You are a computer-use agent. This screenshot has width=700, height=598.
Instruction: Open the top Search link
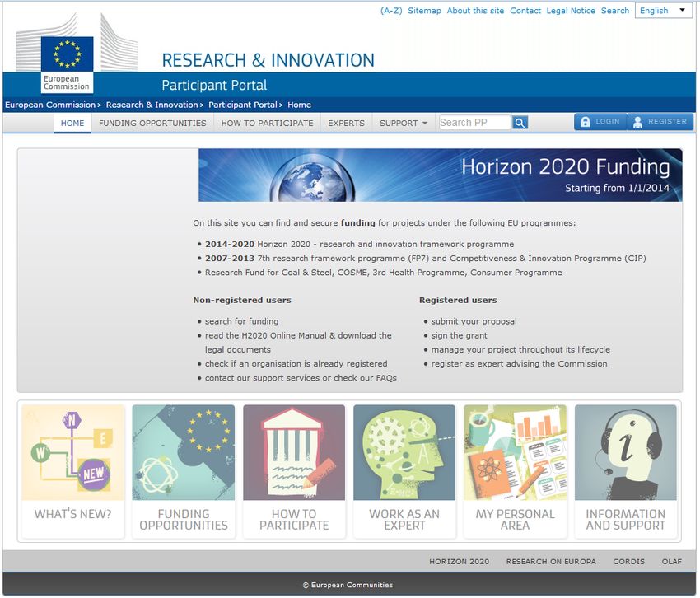click(x=615, y=10)
